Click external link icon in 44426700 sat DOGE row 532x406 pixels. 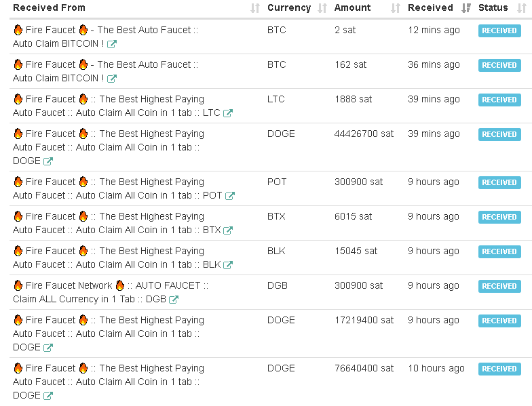(48, 161)
